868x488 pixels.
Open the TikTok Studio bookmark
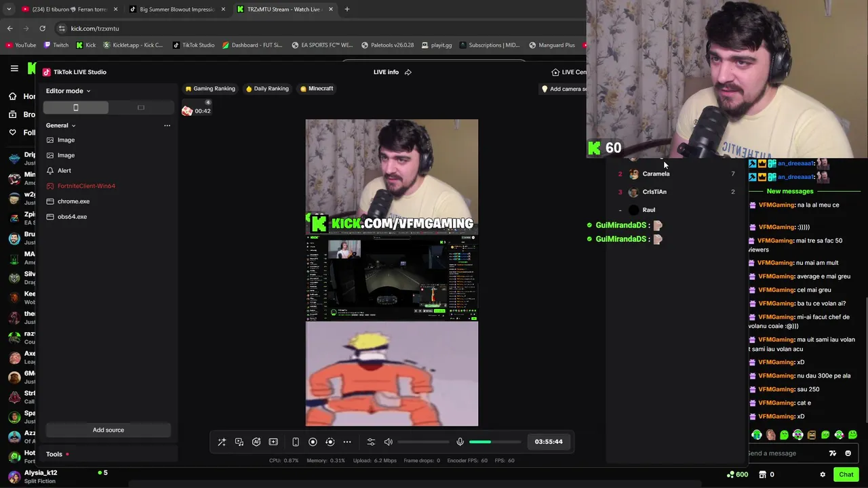click(194, 45)
